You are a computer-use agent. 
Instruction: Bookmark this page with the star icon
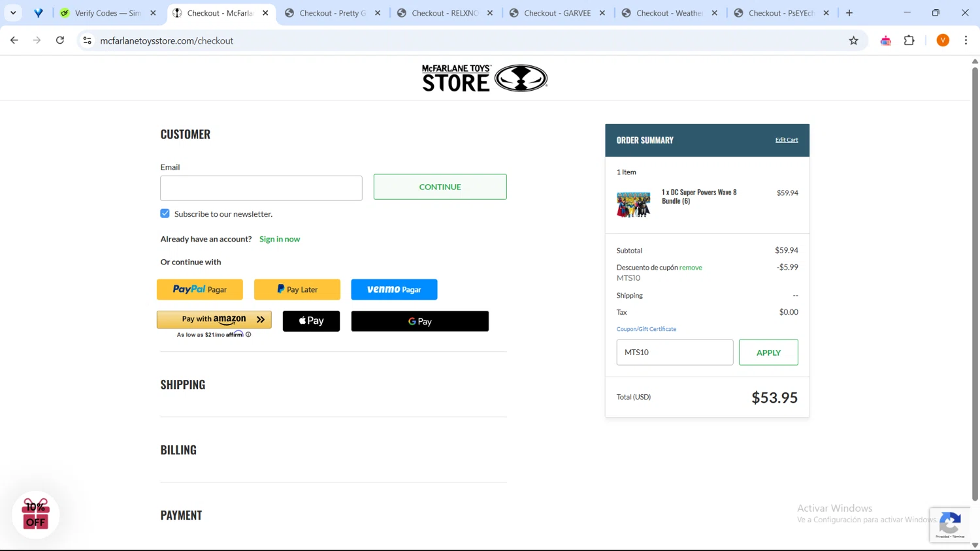pyautogui.click(x=853, y=40)
